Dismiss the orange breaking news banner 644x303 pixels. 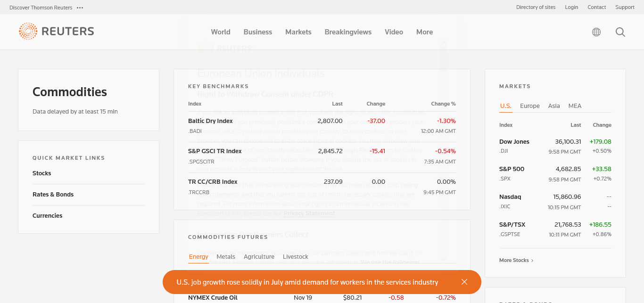[464, 282]
